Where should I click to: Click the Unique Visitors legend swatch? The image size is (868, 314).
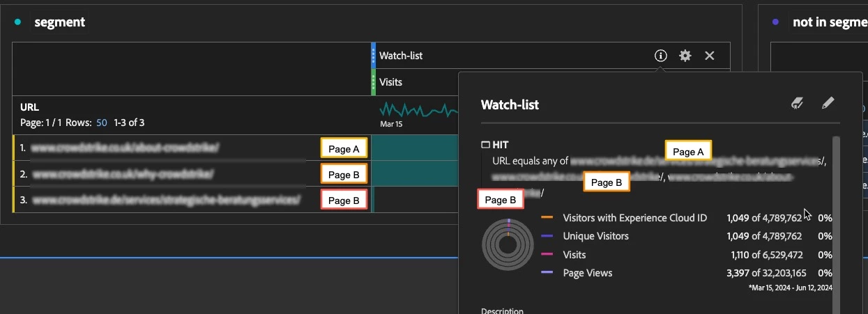click(547, 236)
